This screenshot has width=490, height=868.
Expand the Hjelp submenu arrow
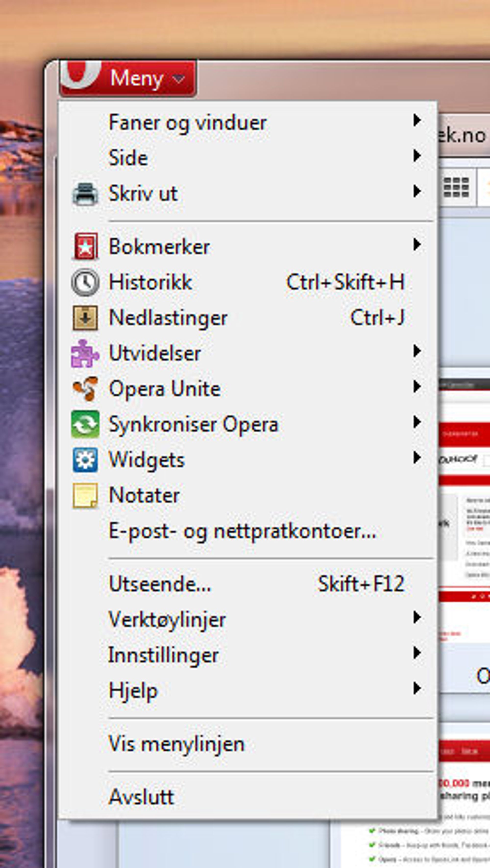[417, 688]
